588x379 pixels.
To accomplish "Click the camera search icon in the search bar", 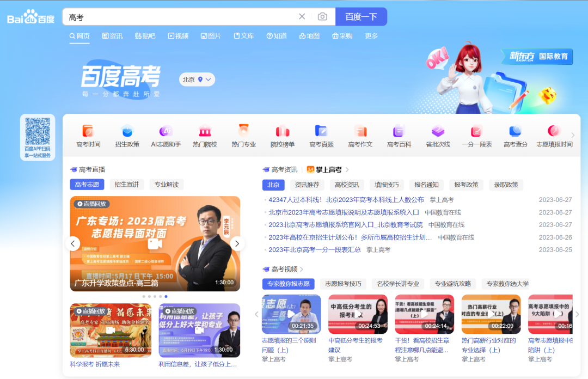I will (322, 16).
